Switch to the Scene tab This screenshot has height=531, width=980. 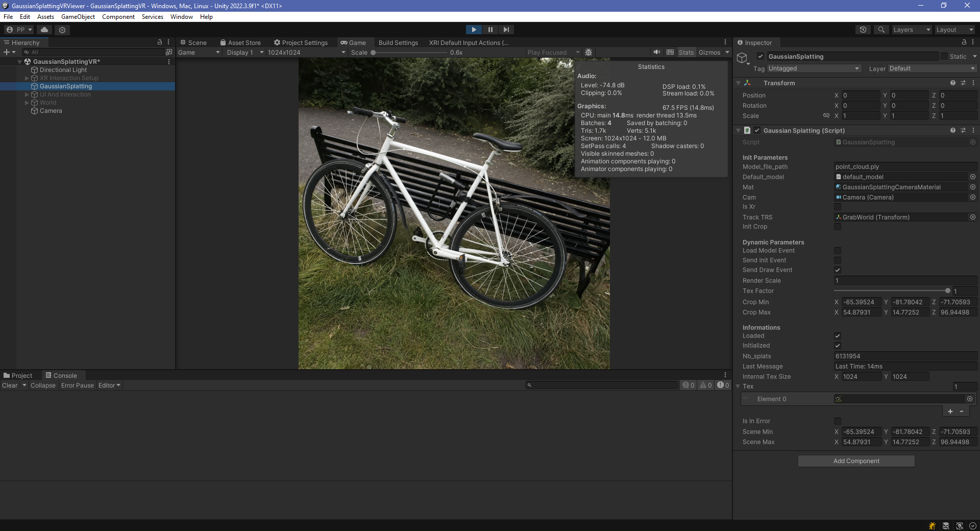(x=193, y=42)
